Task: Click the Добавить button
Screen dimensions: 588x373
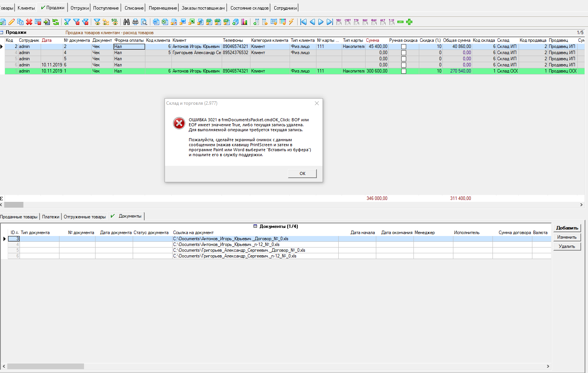Action: tap(567, 228)
